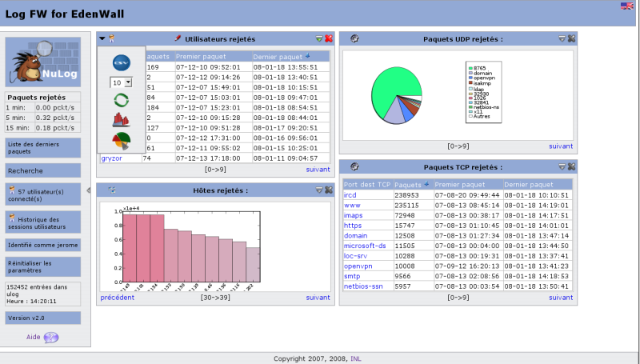Viewport: 640px width, 364px height.
Task: Click the options icon in Paquets UDP rejetés header
Action: click(x=354, y=38)
